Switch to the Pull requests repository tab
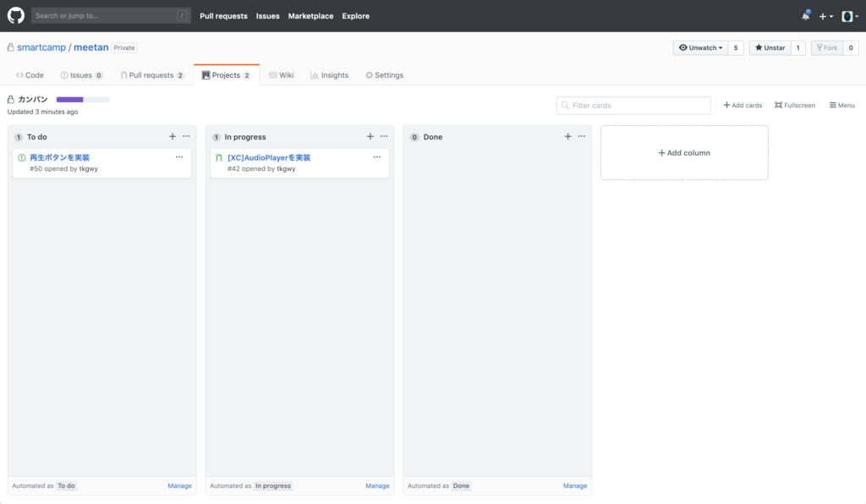The image size is (866, 504). [152, 75]
